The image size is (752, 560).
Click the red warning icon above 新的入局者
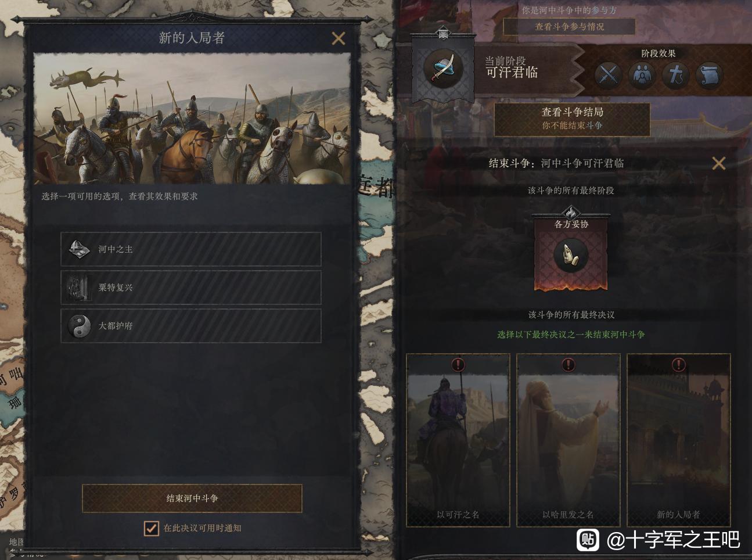pos(678,365)
